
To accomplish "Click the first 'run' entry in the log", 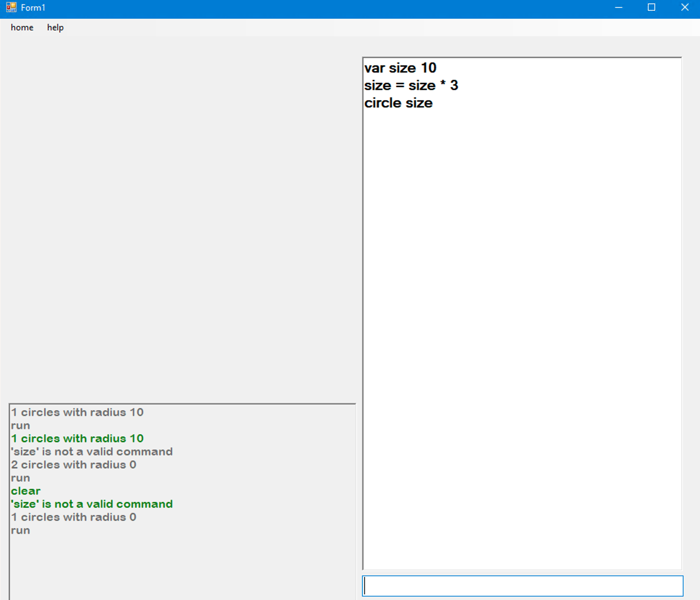I will (20, 425).
